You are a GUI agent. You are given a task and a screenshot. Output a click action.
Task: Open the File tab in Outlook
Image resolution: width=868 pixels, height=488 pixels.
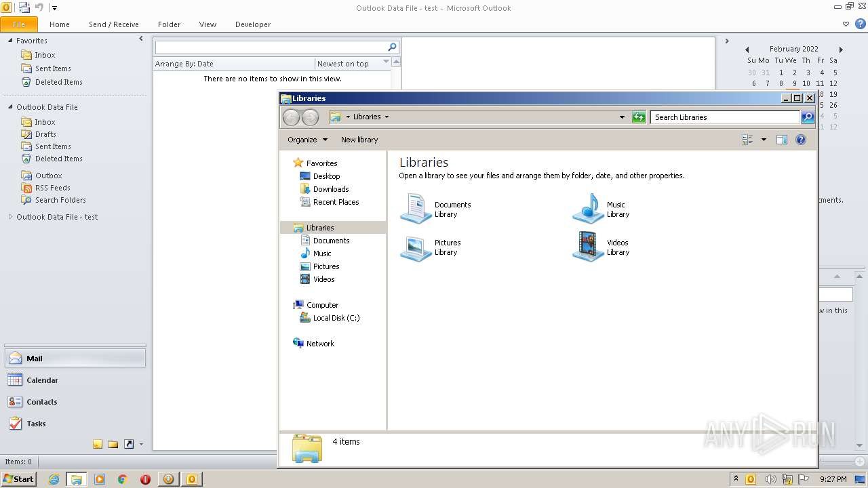point(19,24)
